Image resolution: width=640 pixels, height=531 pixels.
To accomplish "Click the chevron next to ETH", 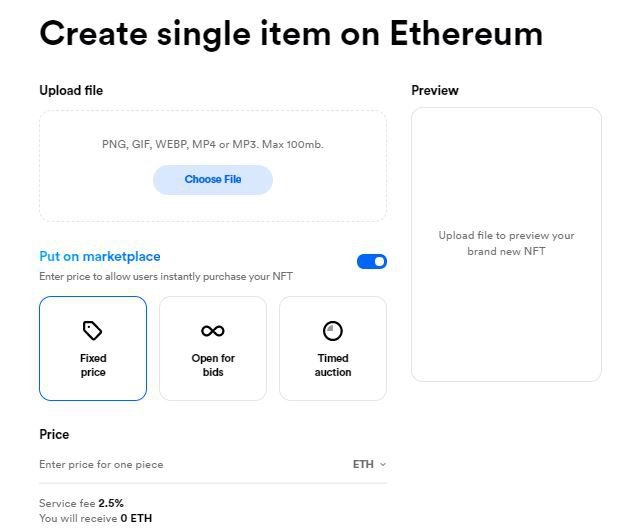I will coord(383,464).
